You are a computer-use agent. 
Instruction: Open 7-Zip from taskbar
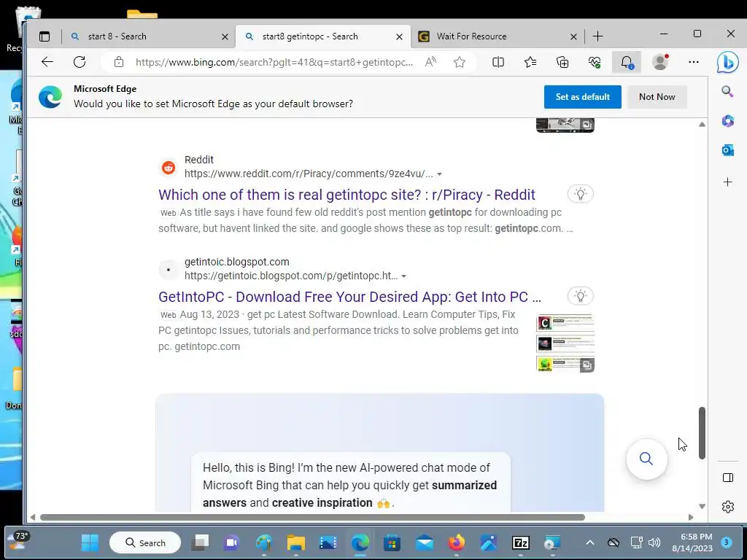point(521,542)
